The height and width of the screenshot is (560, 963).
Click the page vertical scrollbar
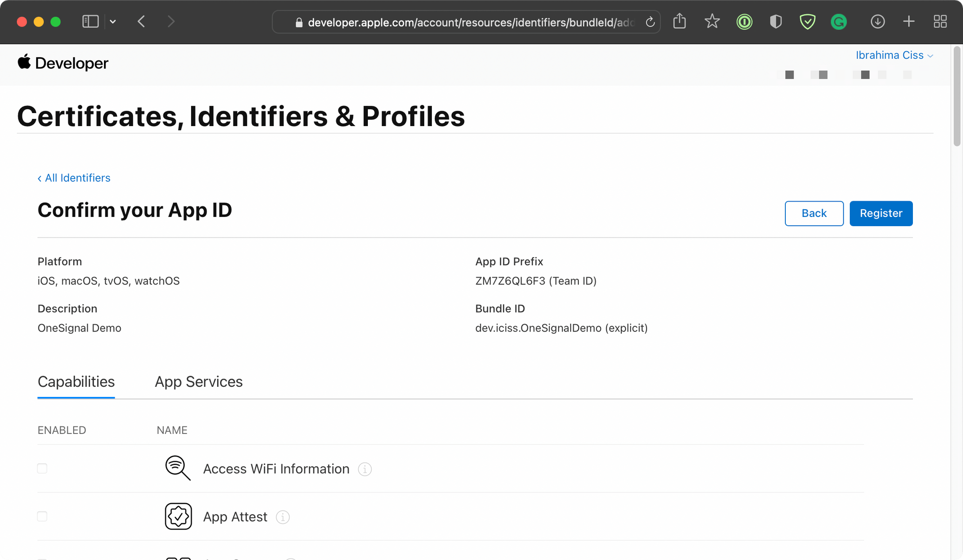pos(957,96)
